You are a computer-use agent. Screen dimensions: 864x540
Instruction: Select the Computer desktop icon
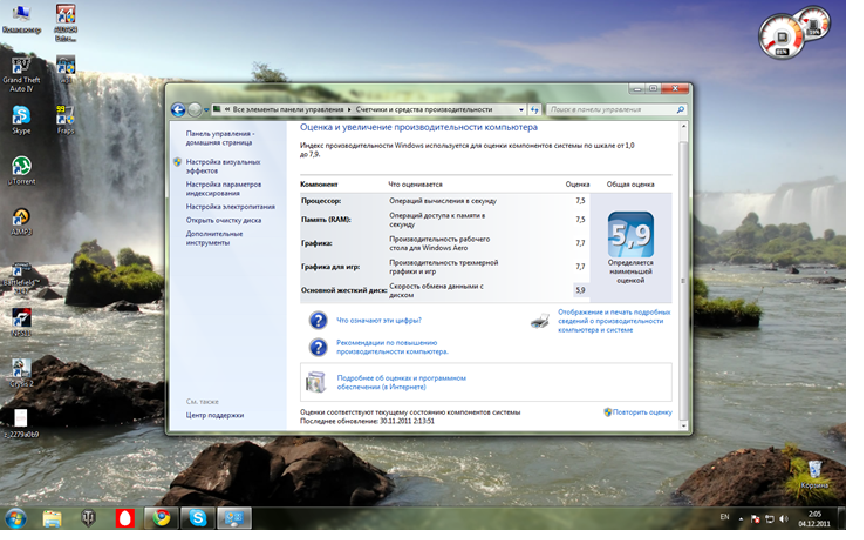click(x=21, y=18)
